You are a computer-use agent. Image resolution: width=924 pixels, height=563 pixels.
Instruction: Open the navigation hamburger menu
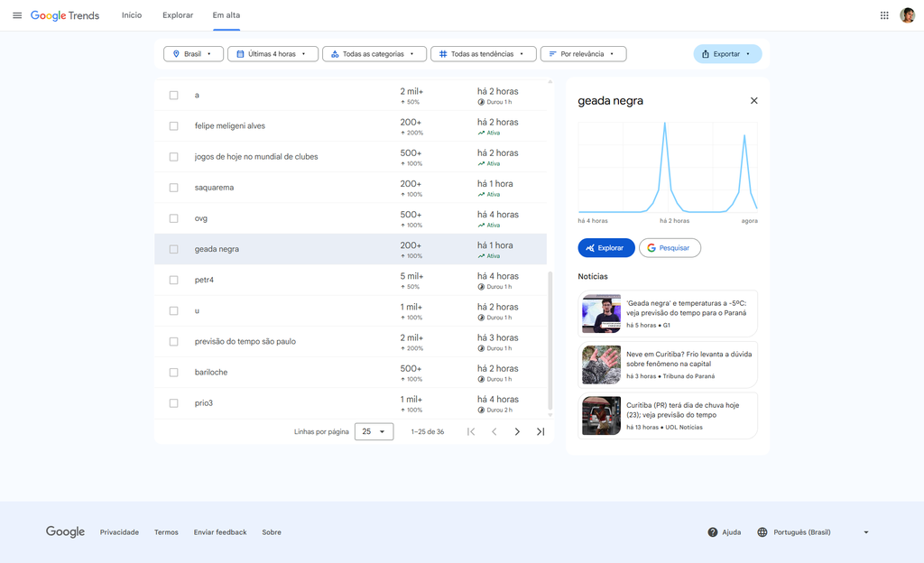[18, 15]
